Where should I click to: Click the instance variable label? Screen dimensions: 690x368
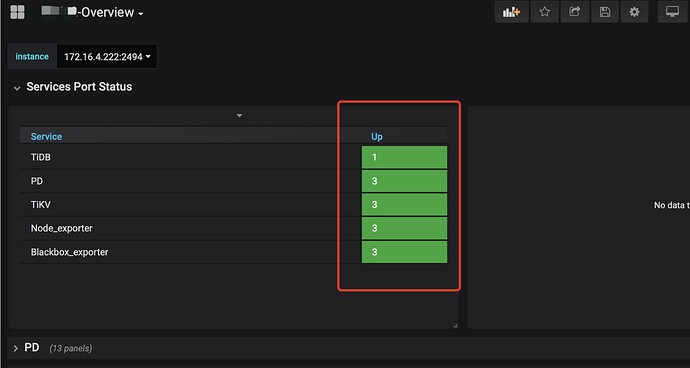tap(32, 56)
